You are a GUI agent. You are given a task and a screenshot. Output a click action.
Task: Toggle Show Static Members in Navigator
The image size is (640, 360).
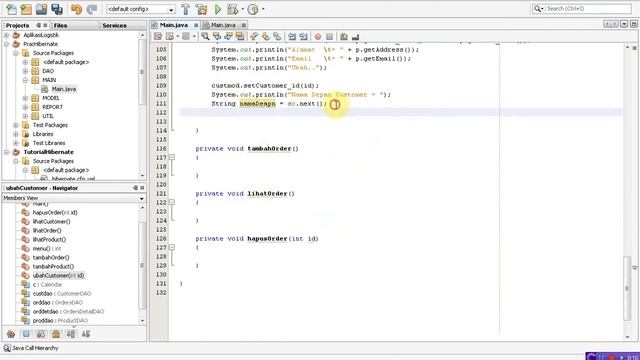(x=41, y=334)
